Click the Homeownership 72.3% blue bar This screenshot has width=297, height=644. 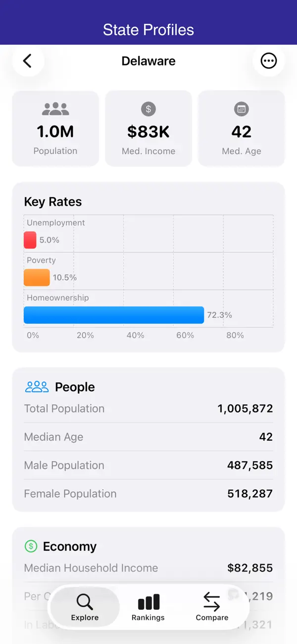113,315
